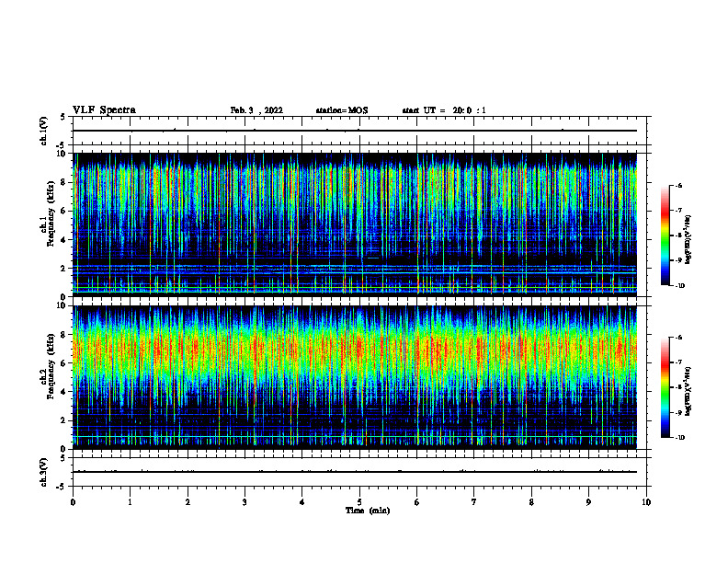Click the "station=MOS" header label
The width and height of the screenshot is (728, 563).
[342, 110]
